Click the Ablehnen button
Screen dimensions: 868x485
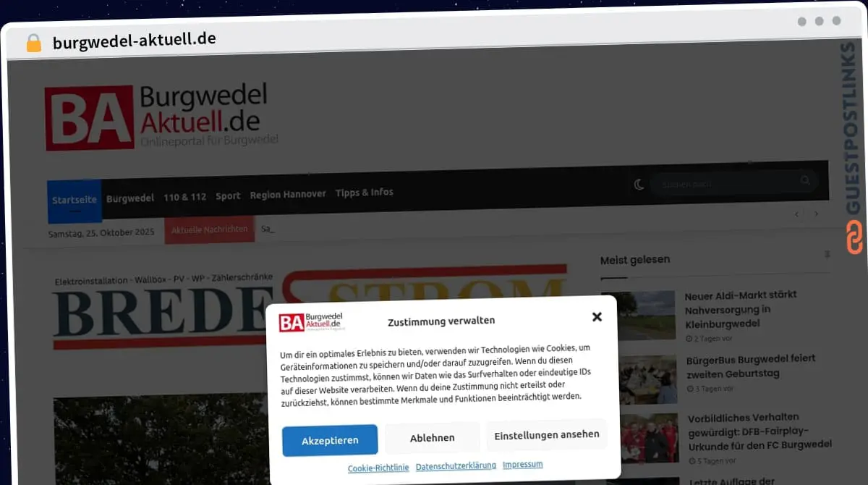coord(433,437)
